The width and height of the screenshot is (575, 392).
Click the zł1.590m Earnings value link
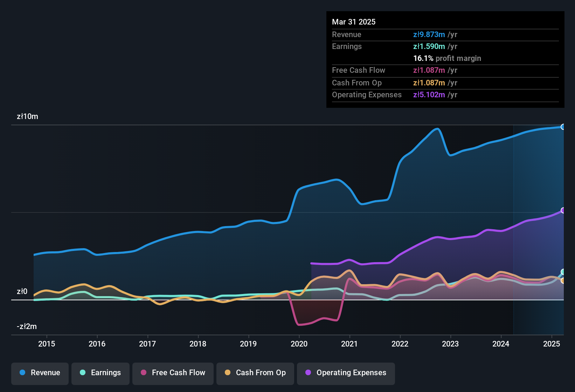429,46
